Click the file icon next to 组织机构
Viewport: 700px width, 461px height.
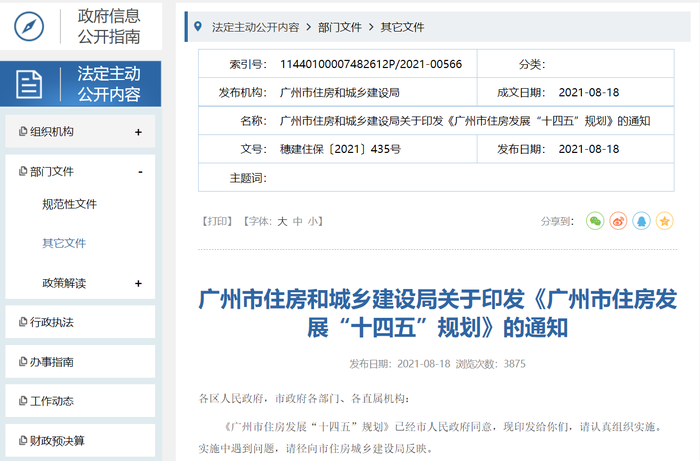click(x=23, y=131)
